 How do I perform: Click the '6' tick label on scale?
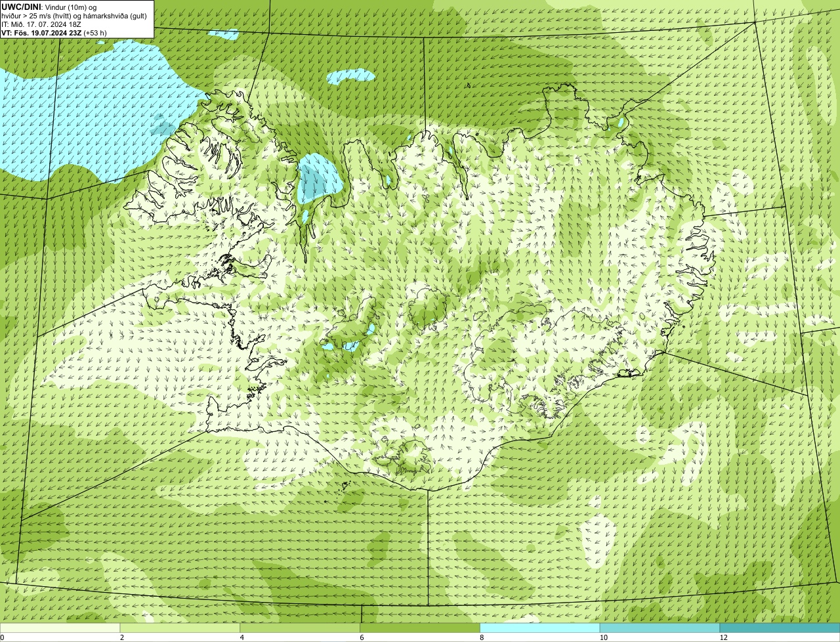362,637
